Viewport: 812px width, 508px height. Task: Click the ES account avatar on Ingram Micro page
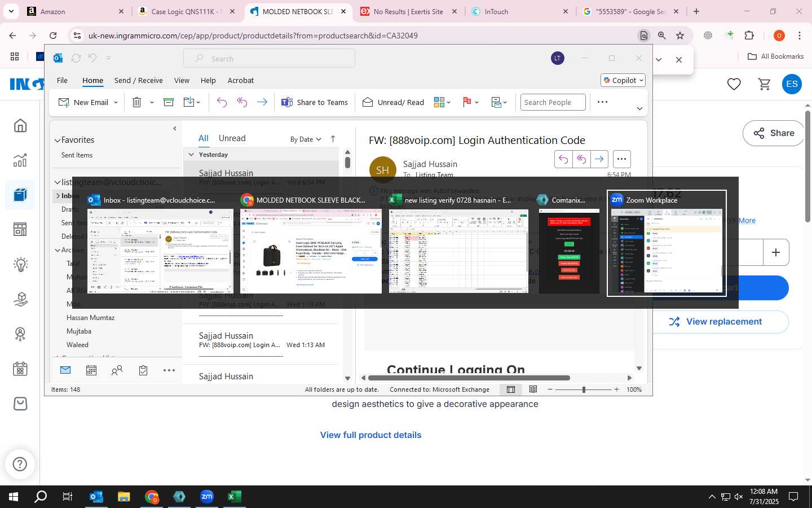792,84
